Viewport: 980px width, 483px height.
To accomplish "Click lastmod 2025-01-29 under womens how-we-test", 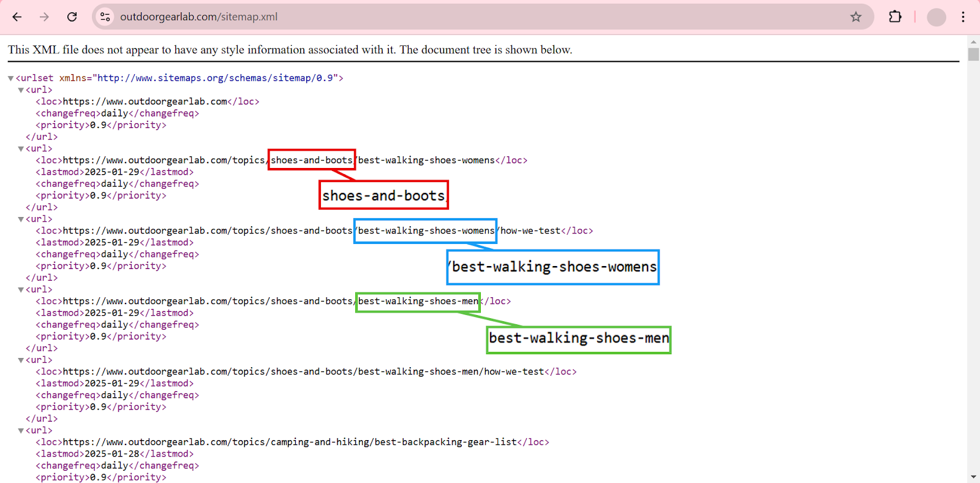I will (x=115, y=243).
